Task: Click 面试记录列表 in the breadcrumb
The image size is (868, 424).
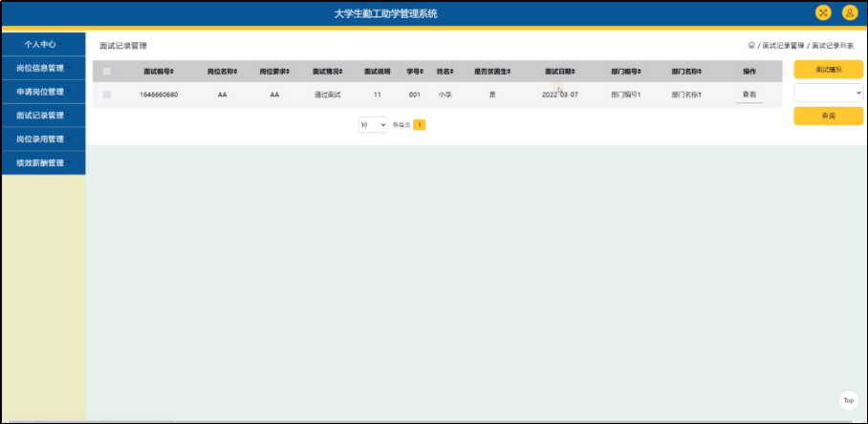Action: coord(833,46)
